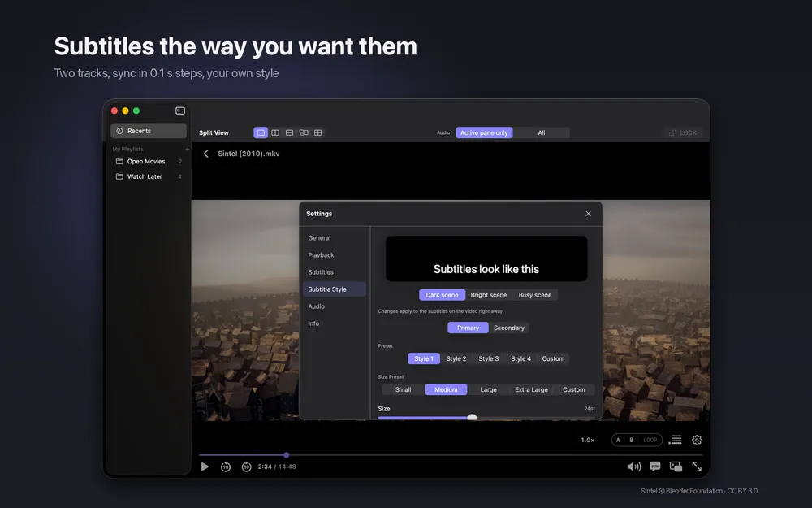Open Info settings section
The image size is (812, 508).
pyautogui.click(x=334, y=323)
